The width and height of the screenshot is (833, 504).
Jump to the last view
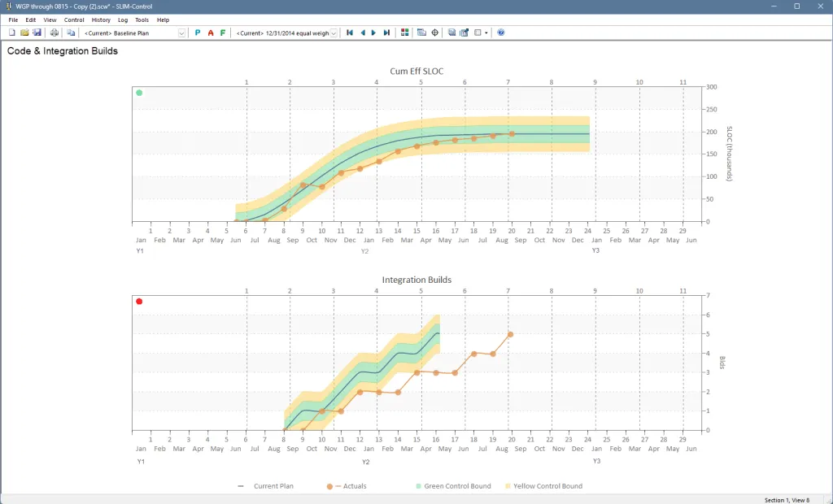[386, 33]
